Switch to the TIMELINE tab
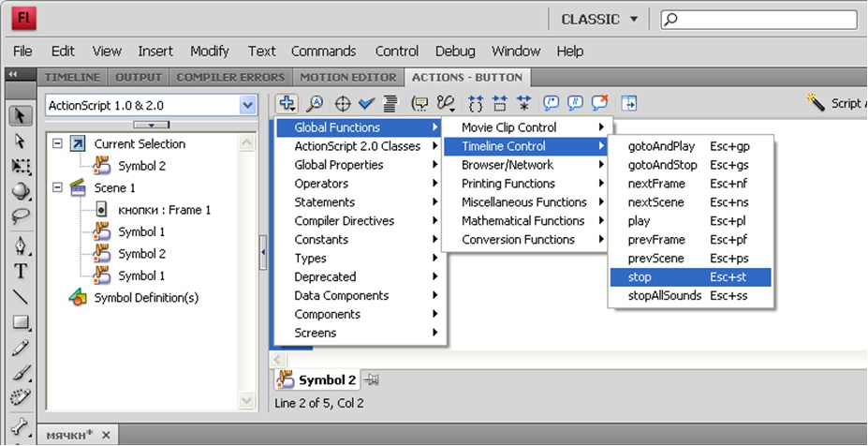The image size is (868, 446). [x=72, y=78]
